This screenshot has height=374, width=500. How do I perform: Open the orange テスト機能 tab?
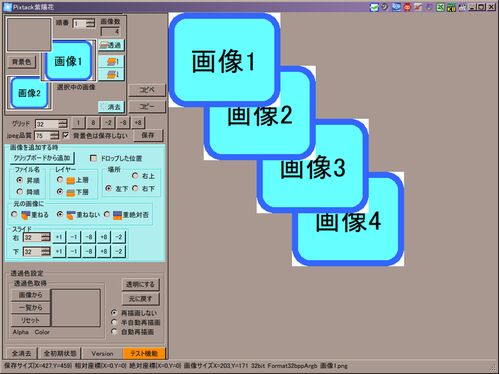coord(144,353)
